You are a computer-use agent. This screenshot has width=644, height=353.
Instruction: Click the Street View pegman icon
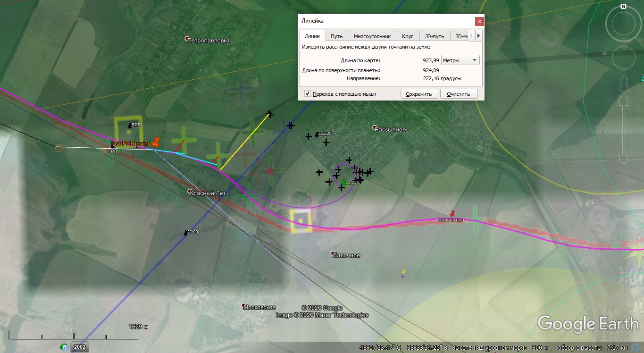click(624, 83)
